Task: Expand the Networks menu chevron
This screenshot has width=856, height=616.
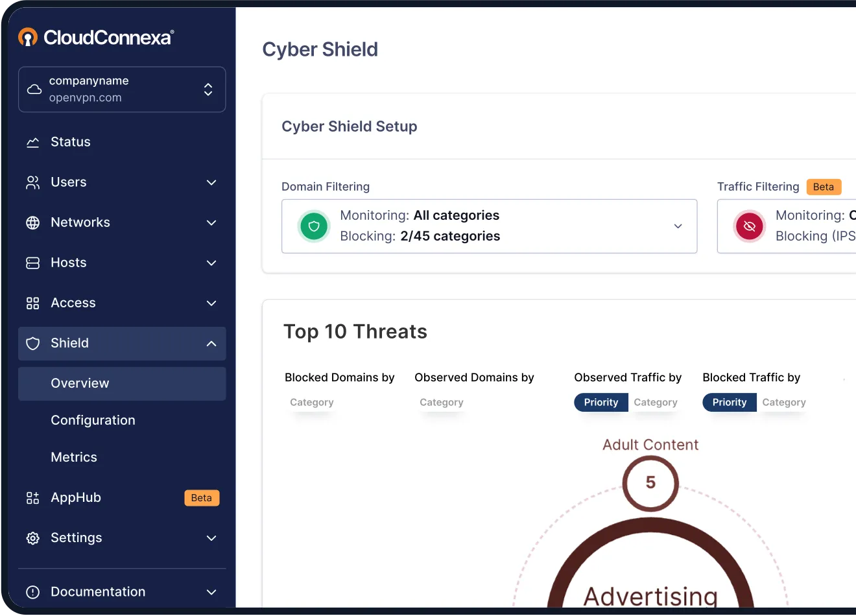Action: pyautogui.click(x=211, y=223)
